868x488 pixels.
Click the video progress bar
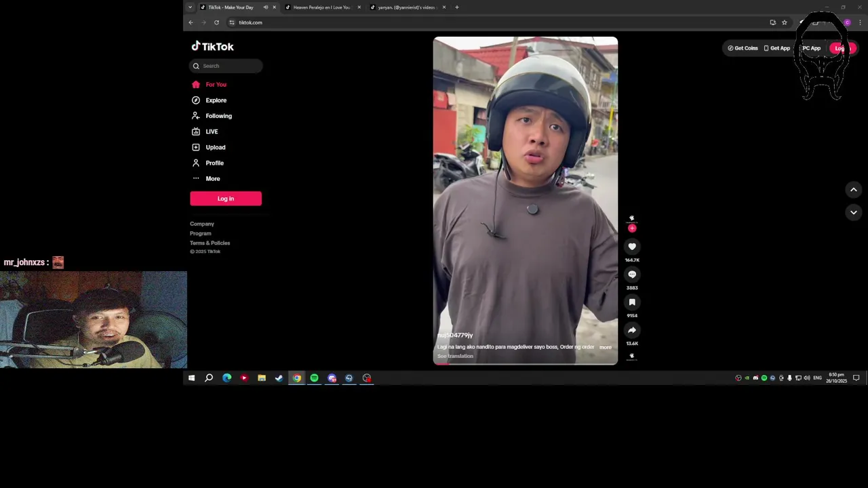526,363
